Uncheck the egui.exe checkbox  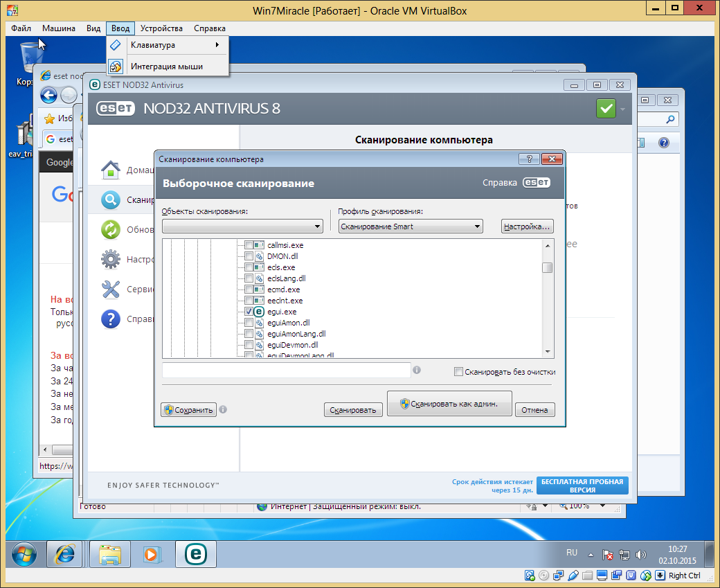point(249,312)
